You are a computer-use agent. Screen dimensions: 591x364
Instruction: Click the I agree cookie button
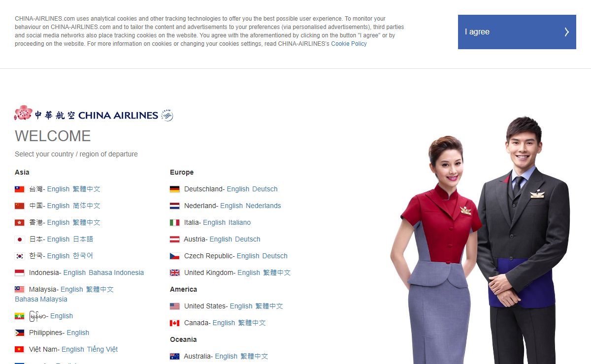tap(517, 32)
